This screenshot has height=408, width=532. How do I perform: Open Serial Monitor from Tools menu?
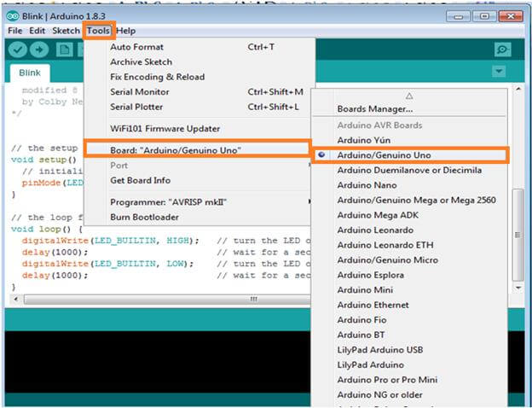click(198, 91)
